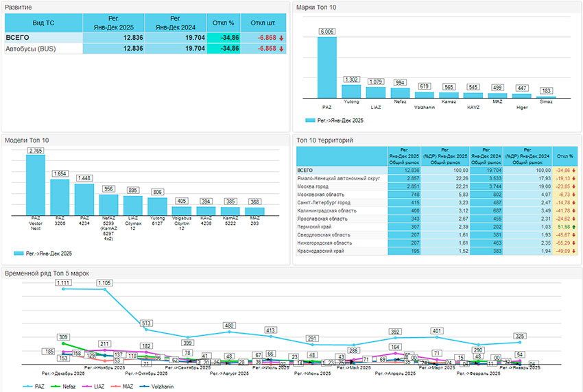This screenshot has height=392, width=583.
Task: Click the red down arrow in ВСЕГО row of Развитие table
Action: pos(281,38)
